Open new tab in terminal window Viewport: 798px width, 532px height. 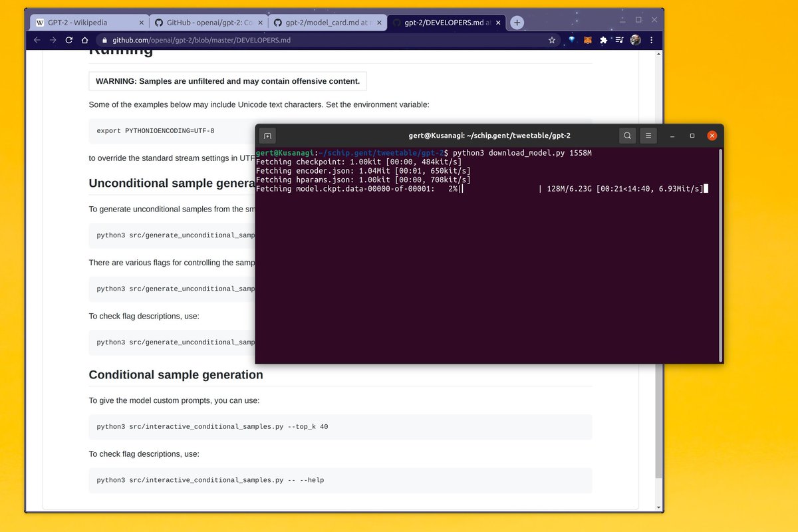click(267, 136)
